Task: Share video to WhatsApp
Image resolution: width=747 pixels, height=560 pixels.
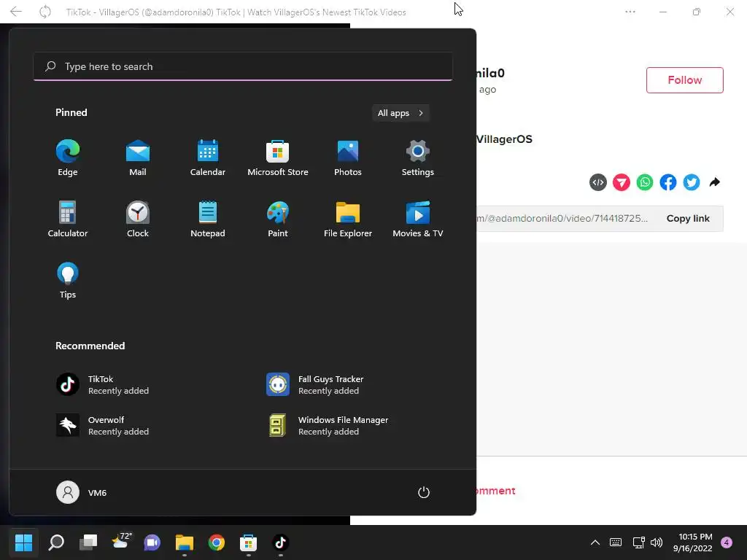Action: [645, 182]
